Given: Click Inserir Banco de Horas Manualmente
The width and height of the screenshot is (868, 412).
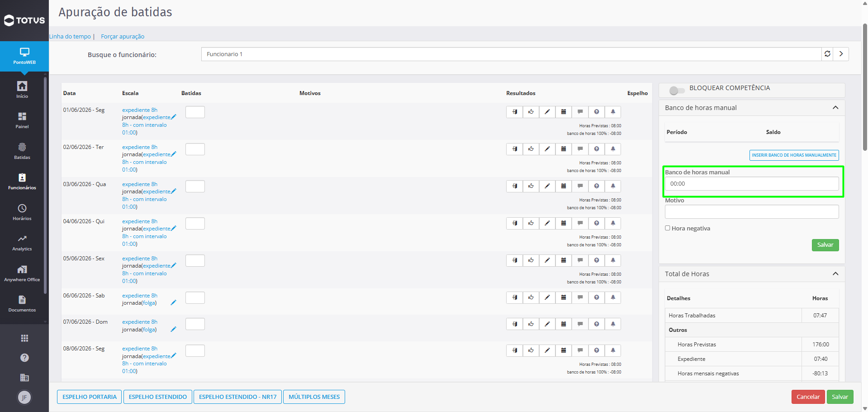Looking at the screenshot, I should [794, 155].
